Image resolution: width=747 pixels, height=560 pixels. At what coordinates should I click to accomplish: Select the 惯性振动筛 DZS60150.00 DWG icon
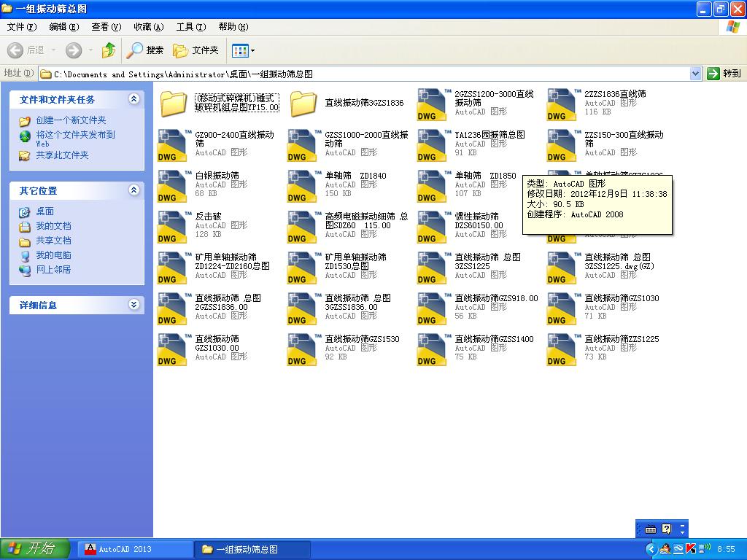[x=433, y=226]
